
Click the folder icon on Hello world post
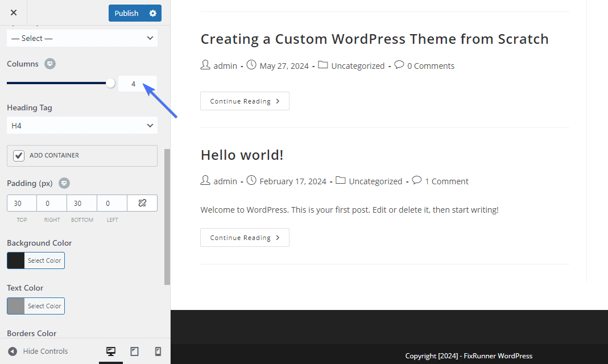pyautogui.click(x=341, y=180)
